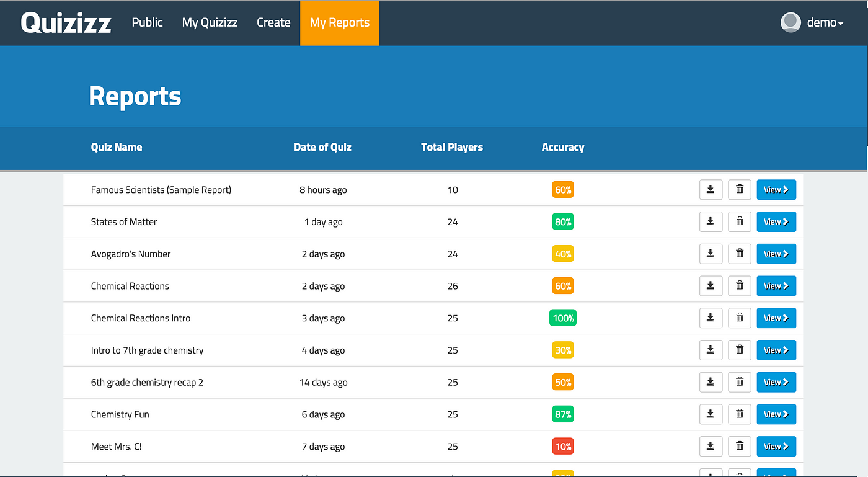The height and width of the screenshot is (477, 868).
Task: Click the Accuracy column header
Action: [563, 147]
